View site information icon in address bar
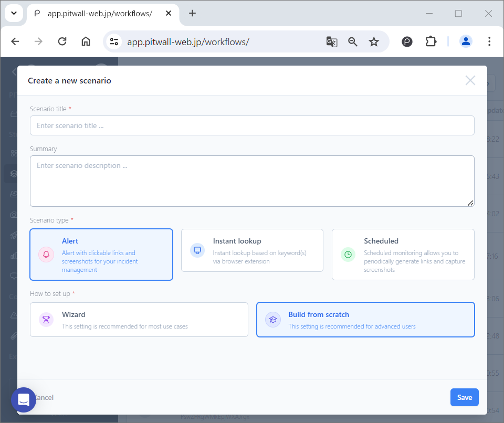504x423 pixels. tap(114, 42)
